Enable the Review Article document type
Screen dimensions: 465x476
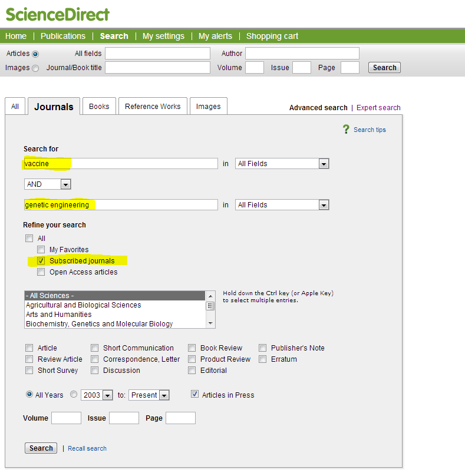click(29, 359)
